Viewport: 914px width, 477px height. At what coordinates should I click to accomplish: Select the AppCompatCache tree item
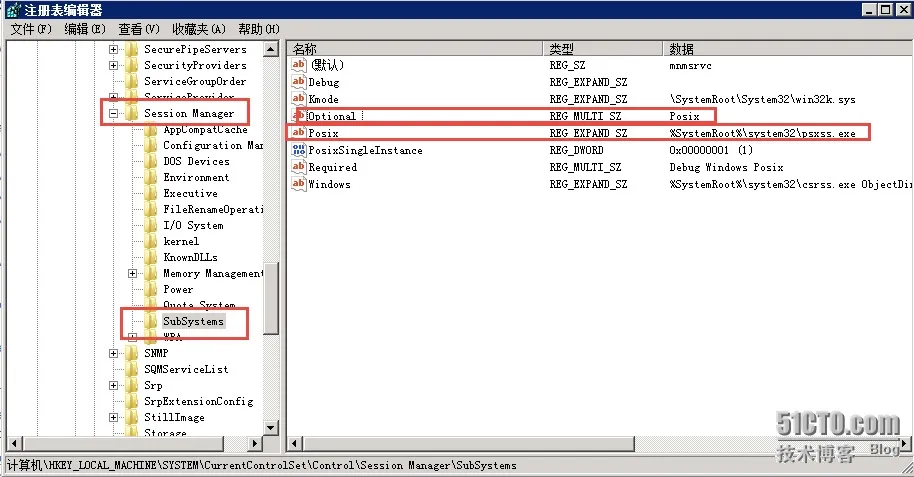click(x=205, y=129)
